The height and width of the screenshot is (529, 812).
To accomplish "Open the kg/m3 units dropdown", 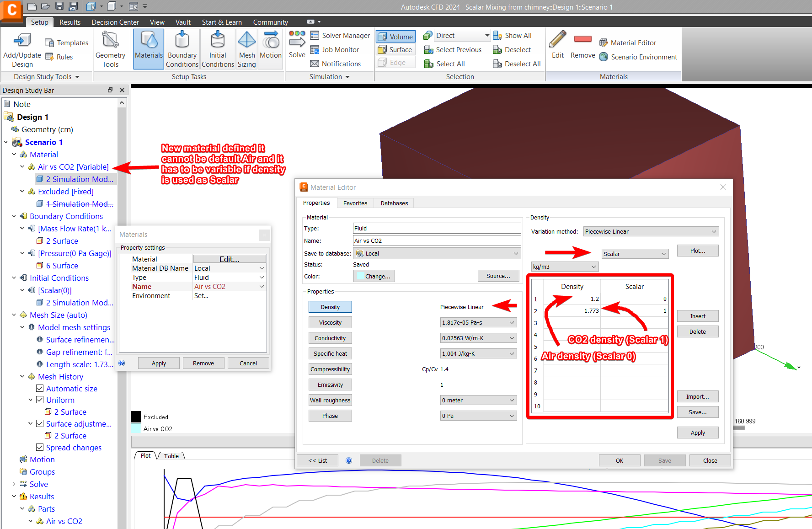I will (x=564, y=266).
